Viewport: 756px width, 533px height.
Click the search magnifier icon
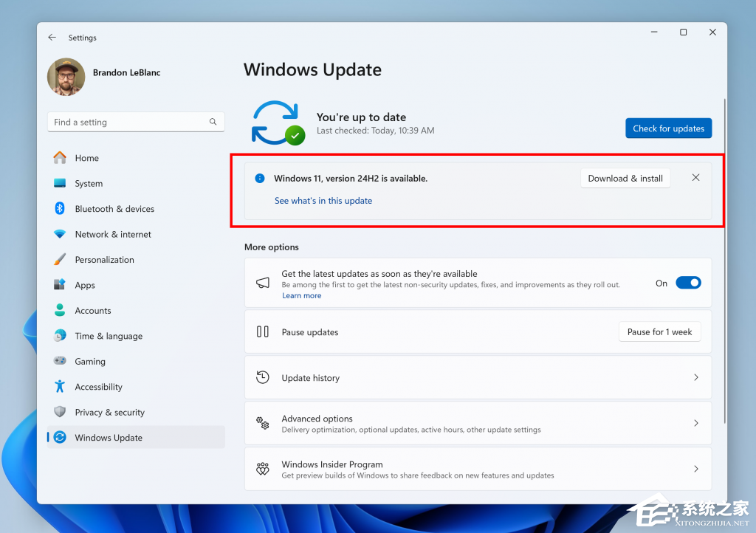point(213,122)
